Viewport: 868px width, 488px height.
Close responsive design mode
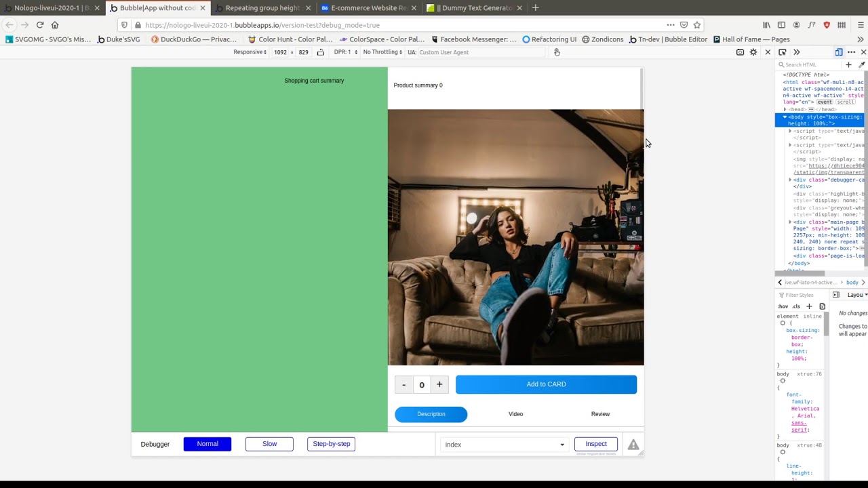pyautogui.click(x=768, y=52)
